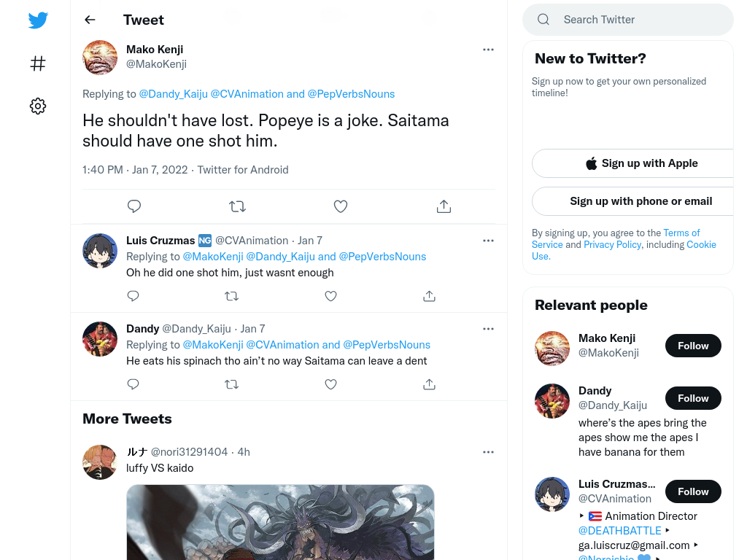Viewport: 747px width, 560px height.
Task: Retweet Dandy's spinach tweet
Action: (231, 384)
